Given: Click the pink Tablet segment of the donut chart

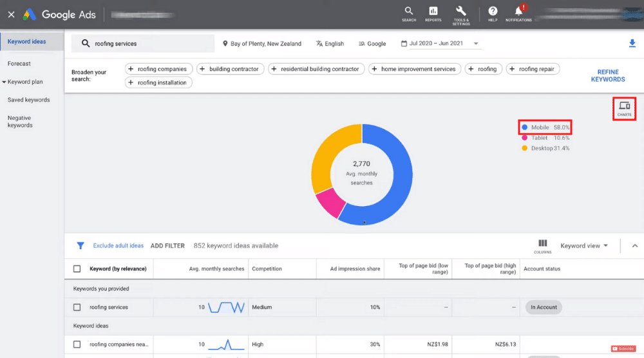Looking at the screenshot, I should (x=332, y=203).
